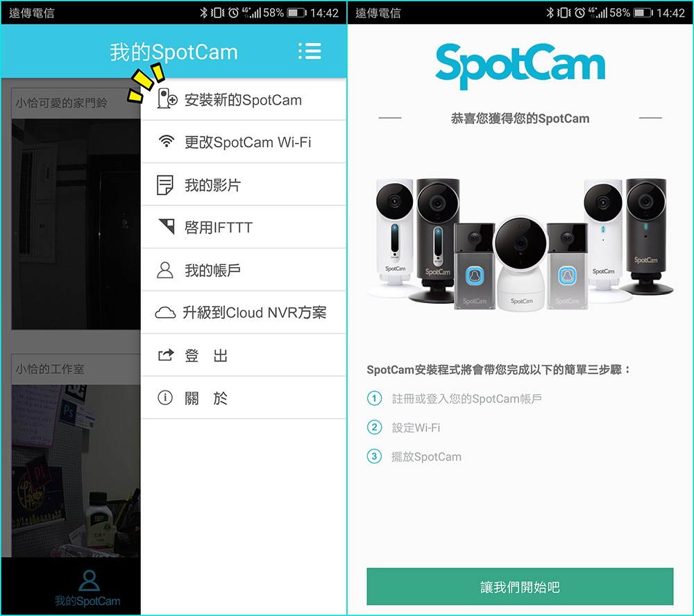
Task: Tap the green 讓我們開始吧 button
Action: click(520, 586)
